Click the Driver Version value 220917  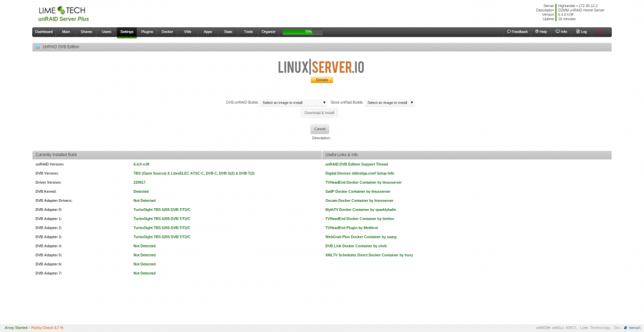139,182
